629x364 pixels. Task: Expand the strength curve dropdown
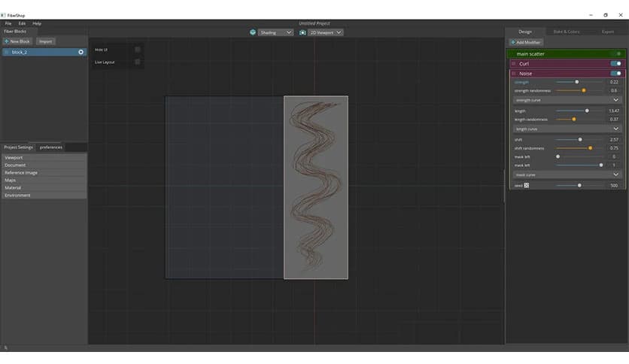point(567,99)
